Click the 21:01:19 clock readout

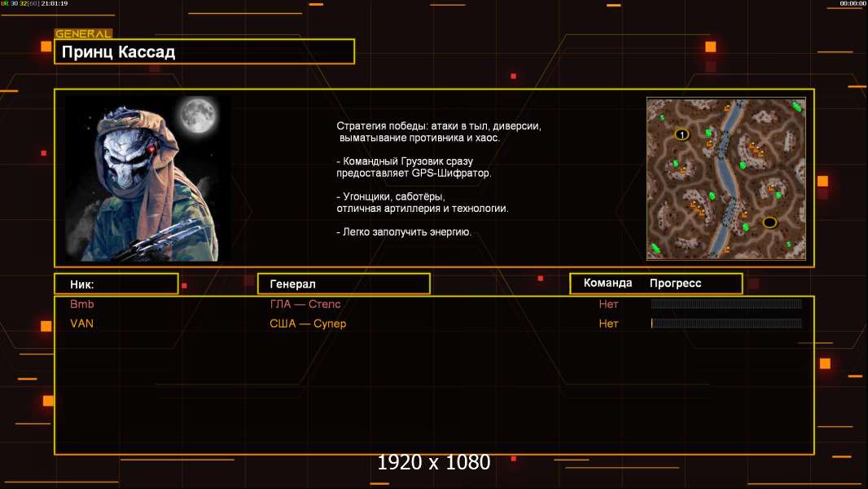coord(55,3)
